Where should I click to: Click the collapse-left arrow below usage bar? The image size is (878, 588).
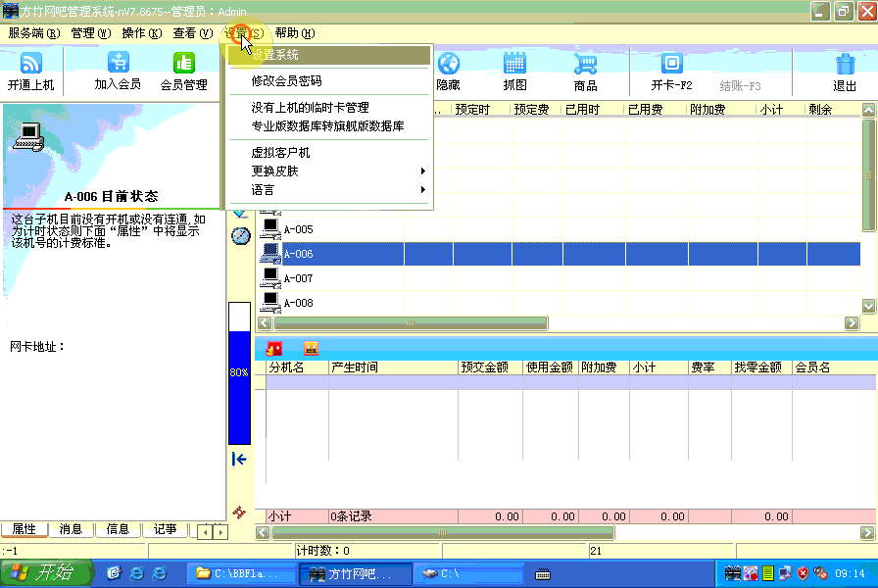pos(239,459)
